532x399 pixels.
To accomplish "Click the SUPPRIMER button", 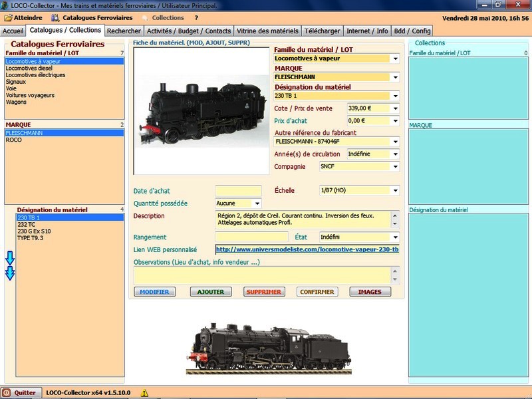I will click(x=264, y=292).
